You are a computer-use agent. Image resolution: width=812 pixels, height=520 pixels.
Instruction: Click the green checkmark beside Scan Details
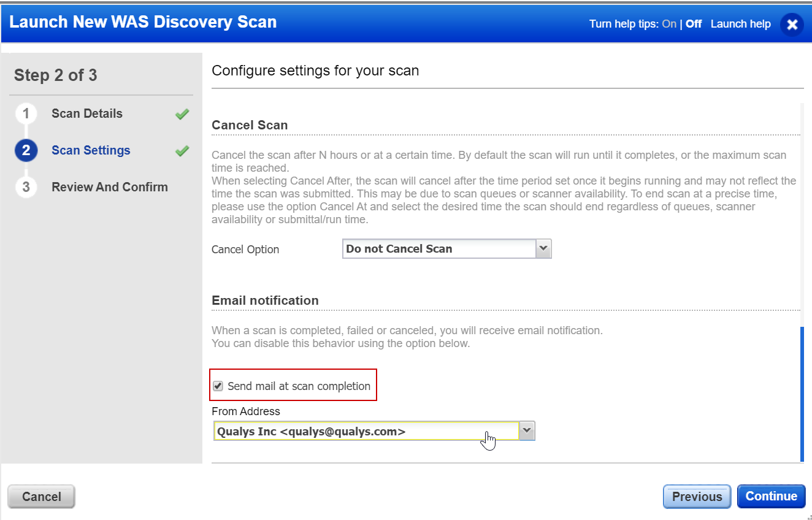[182, 114]
